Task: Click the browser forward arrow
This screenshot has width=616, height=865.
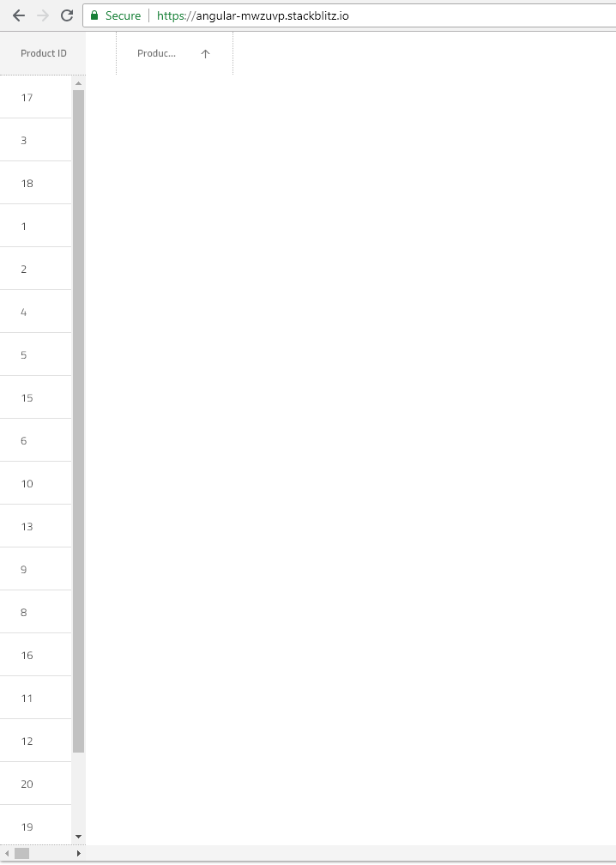Action: click(x=42, y=15)
